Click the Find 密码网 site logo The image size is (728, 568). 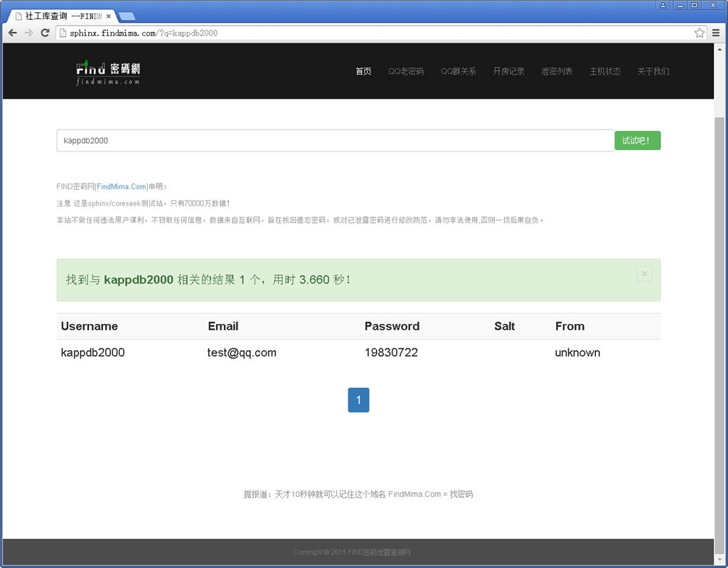[108, 72]
